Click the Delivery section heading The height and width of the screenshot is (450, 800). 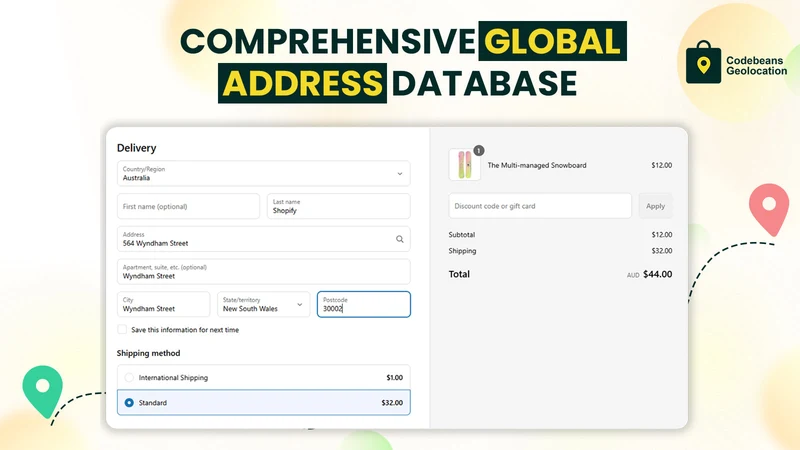(136, 148)
